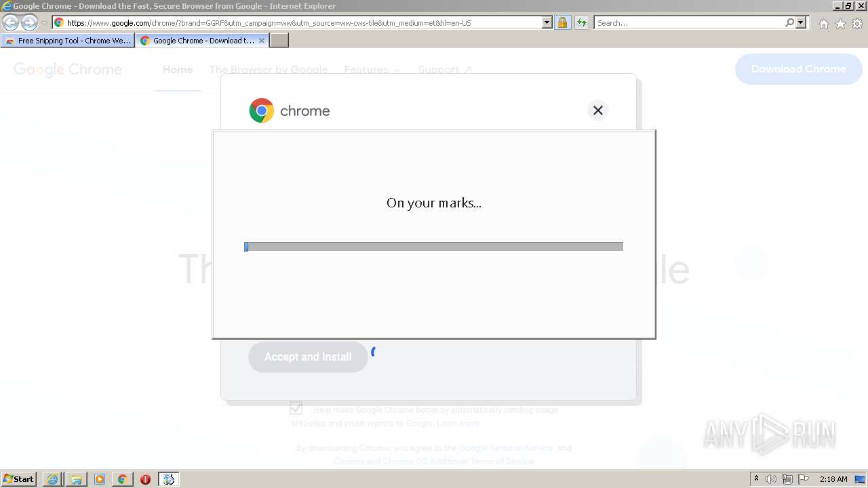The width and height of the screenshot is (868, 488).
Task: Click the Show desktop button
Action: 860,479
